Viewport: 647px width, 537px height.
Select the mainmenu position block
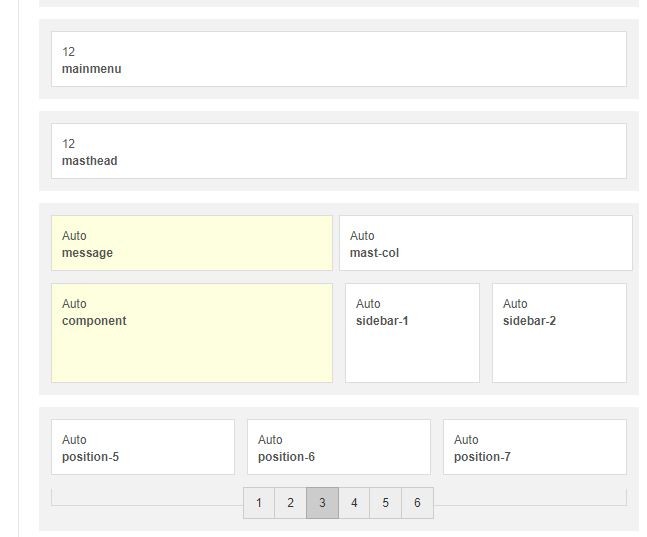pos(338,59)
